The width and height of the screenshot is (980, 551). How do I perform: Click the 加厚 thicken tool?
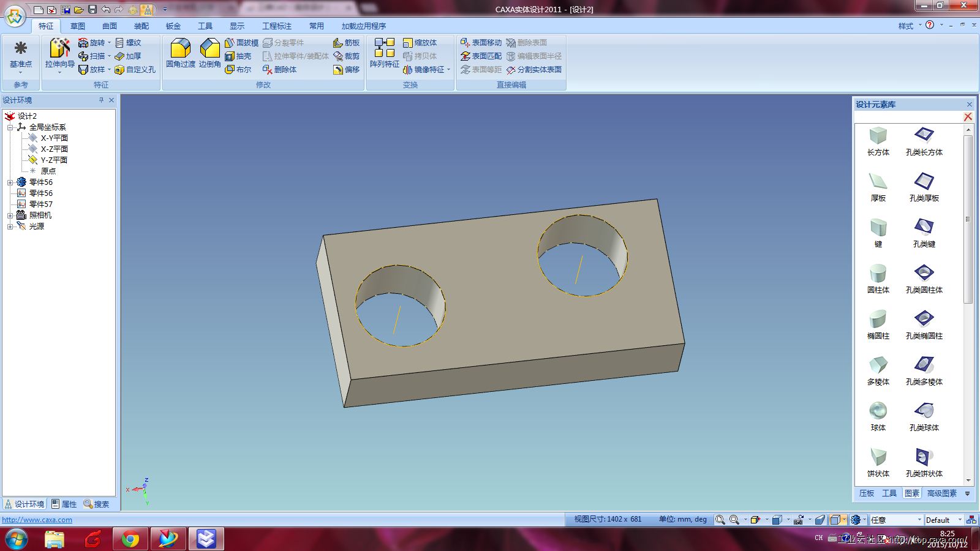128,56
